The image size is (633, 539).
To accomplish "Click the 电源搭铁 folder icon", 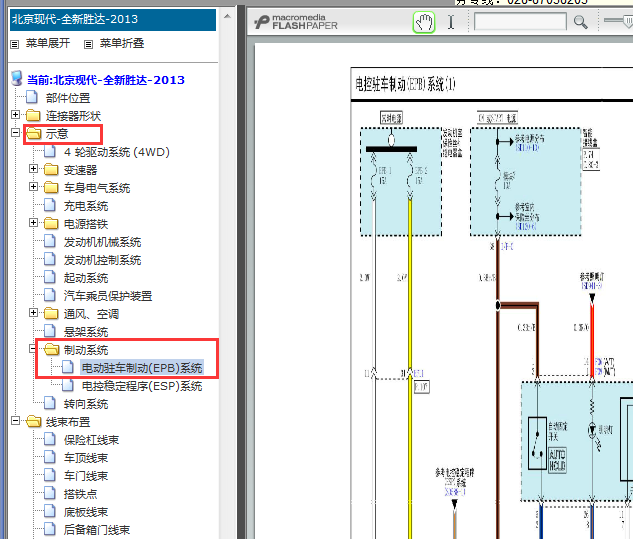I will 51,223.
